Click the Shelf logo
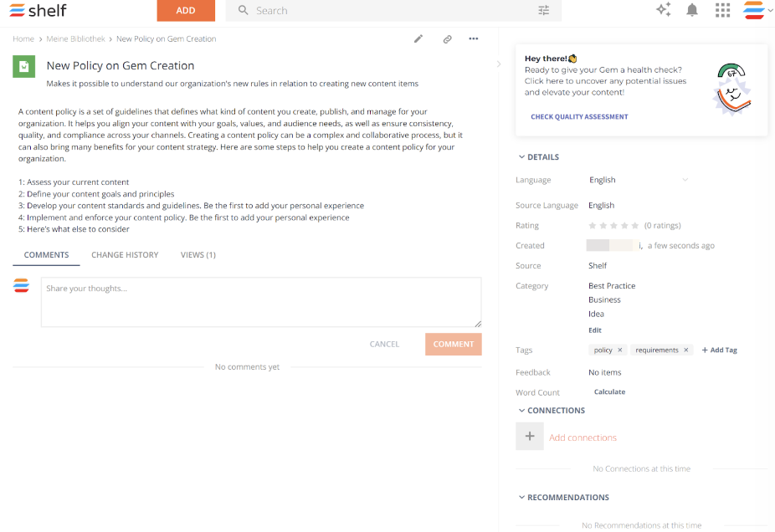The width and height of the screenshot is (775, 532). pyautogui.click(x=37, y=10)
